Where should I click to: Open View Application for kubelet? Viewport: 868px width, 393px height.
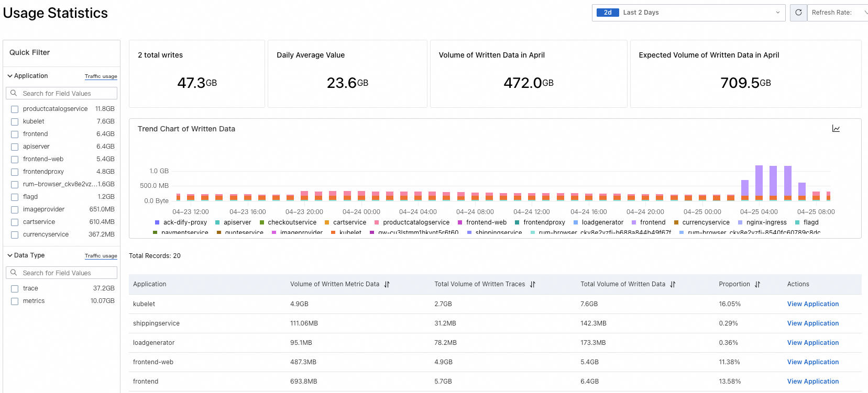pyautogui.click(x=812, y=304)
